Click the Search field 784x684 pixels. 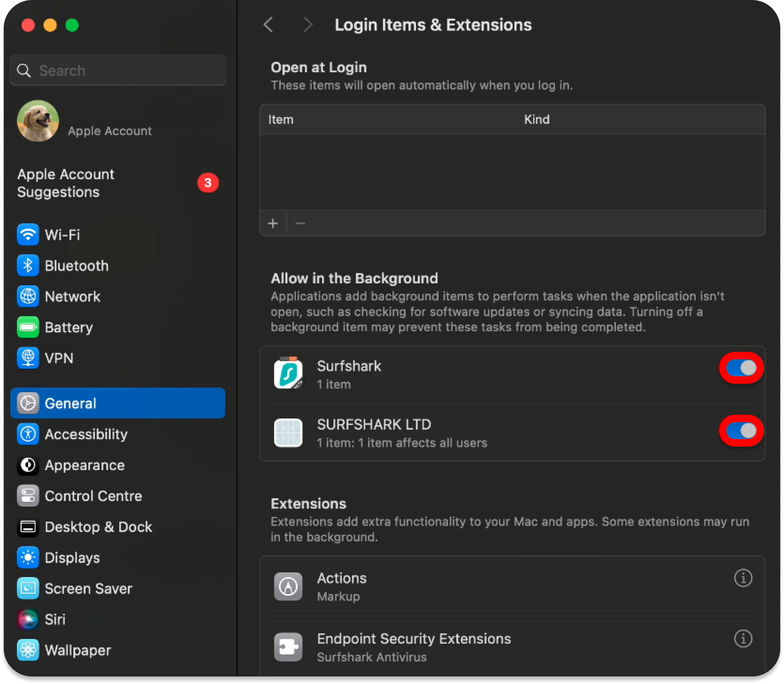click(x=118, y=70)
